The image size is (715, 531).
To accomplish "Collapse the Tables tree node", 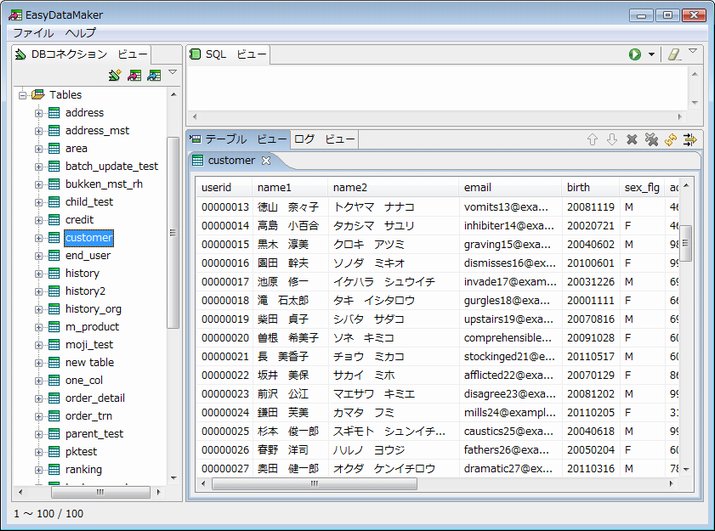I will (x=22, y=95).
